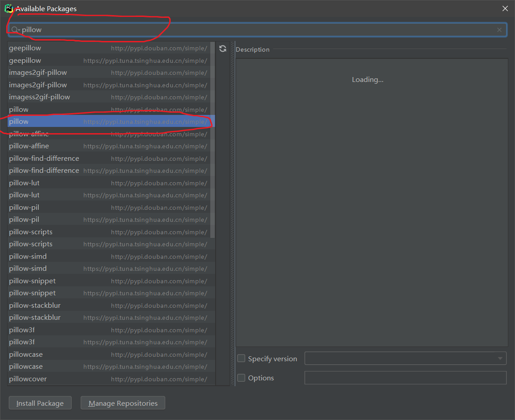
Task: Click the pillow search input field
Action: click(x=257, y=30)
